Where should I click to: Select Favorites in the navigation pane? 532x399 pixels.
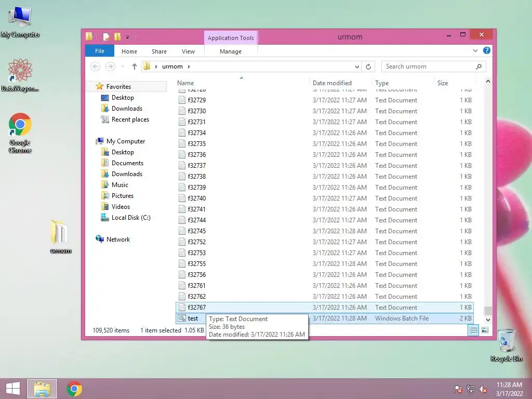coord(118,87)
